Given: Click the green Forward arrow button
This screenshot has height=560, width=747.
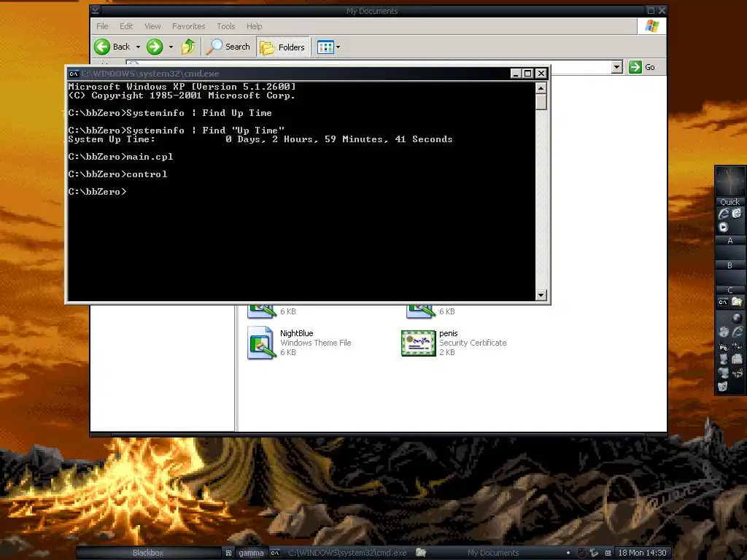Looking at the screenshot, I should pyautogui.click(x=155, y=47).
